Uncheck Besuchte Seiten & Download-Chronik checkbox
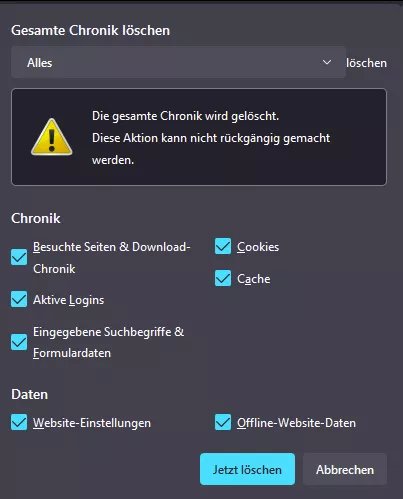 (19, 257)
